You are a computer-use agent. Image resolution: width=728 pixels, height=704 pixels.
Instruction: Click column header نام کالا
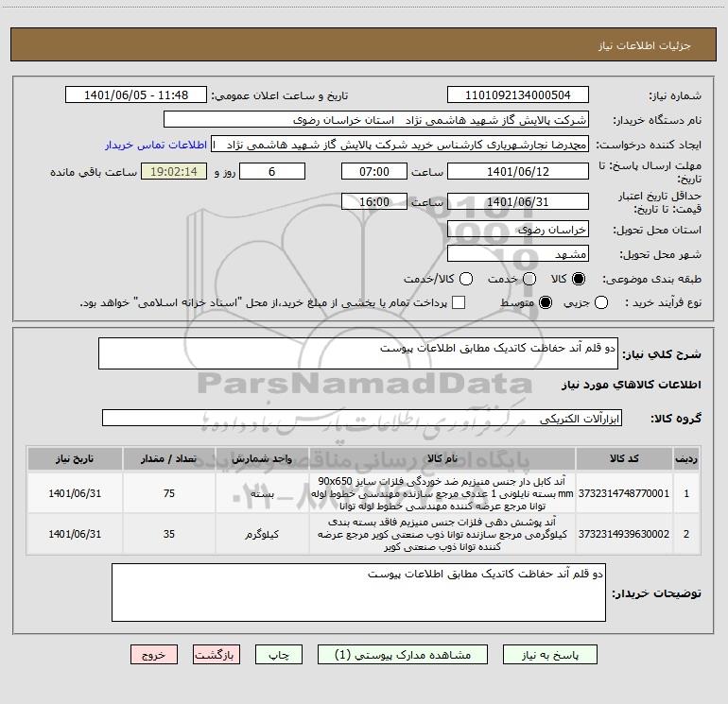(442, 458)
